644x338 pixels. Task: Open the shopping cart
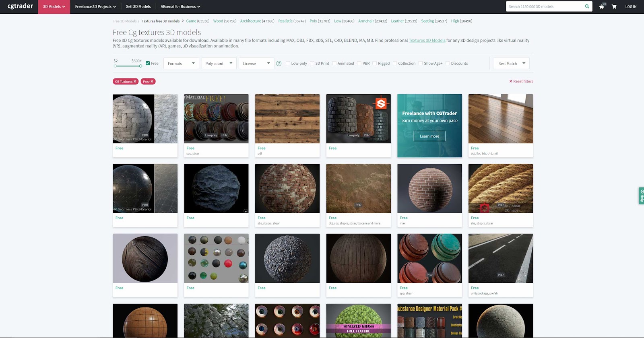[x=614, y=6]
